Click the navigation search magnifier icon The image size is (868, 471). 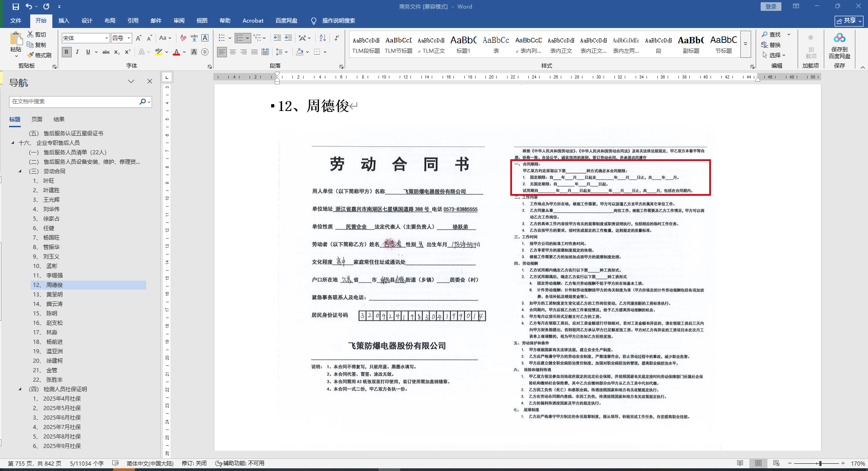pos(143,102)
